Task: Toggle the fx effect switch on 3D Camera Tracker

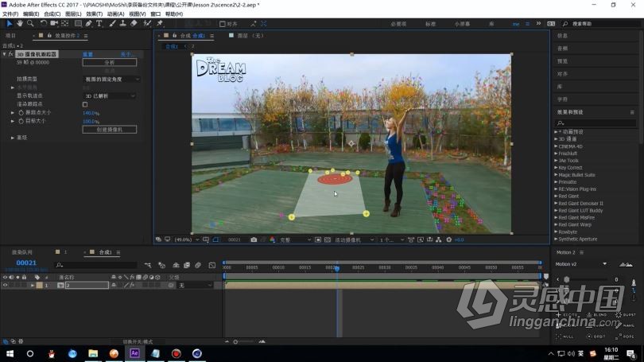Action: (x=10, y=54)
